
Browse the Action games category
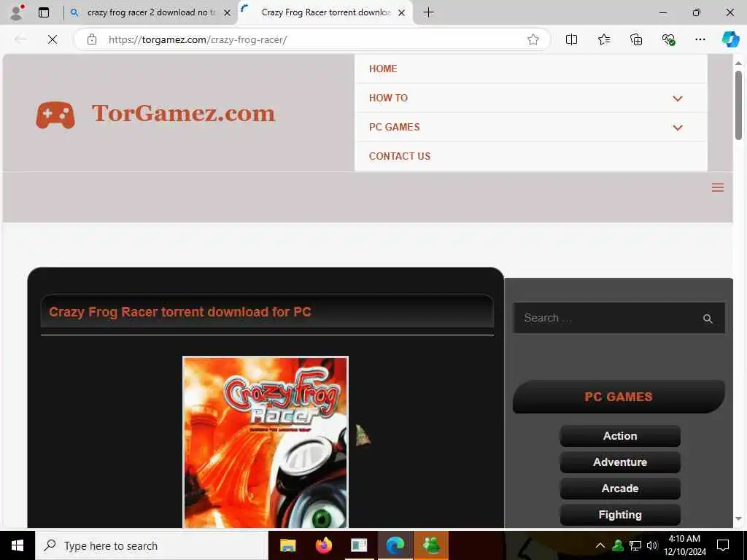620,436
